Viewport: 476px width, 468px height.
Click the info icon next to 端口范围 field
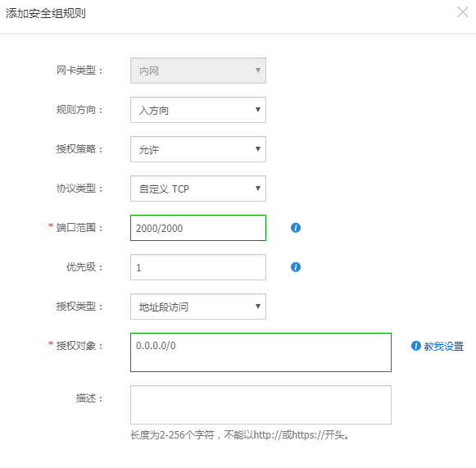[x=296, y=228]
